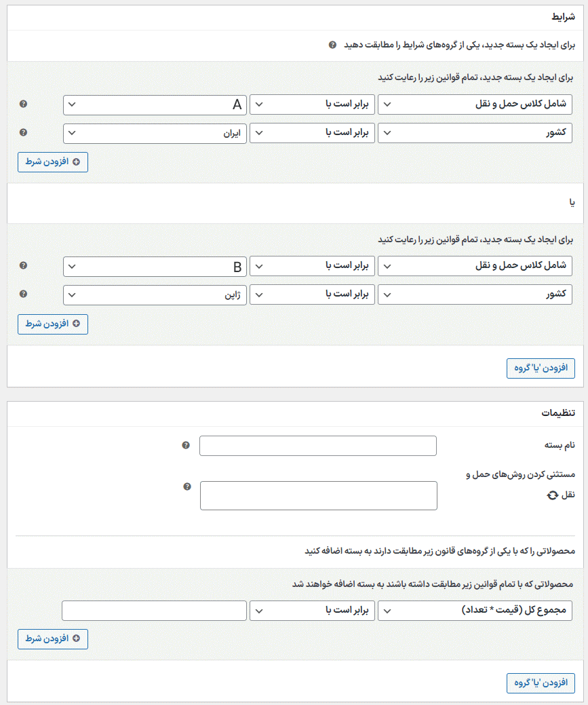Open condition type dropdown شامل کلاس حمل و نقل in first group
The image size is (588, 705).
click(x=475, y=104)
